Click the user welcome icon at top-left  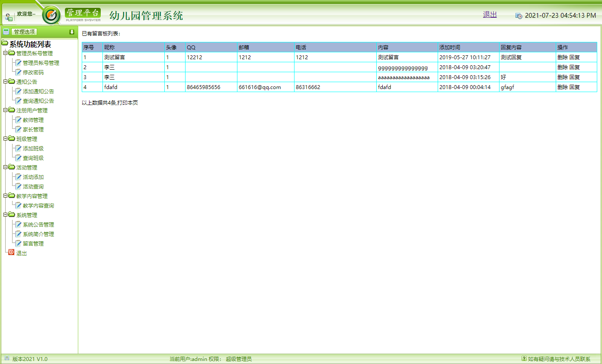(8, 16)
